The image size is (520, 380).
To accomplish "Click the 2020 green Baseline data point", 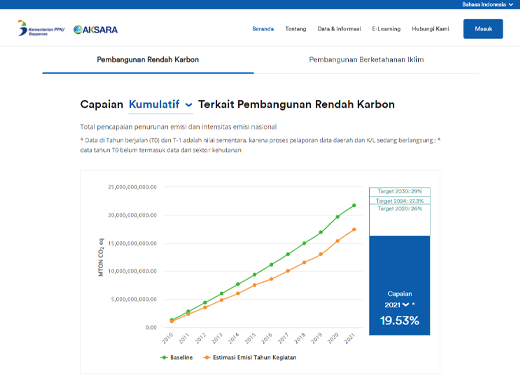I will tap(338, 217).
